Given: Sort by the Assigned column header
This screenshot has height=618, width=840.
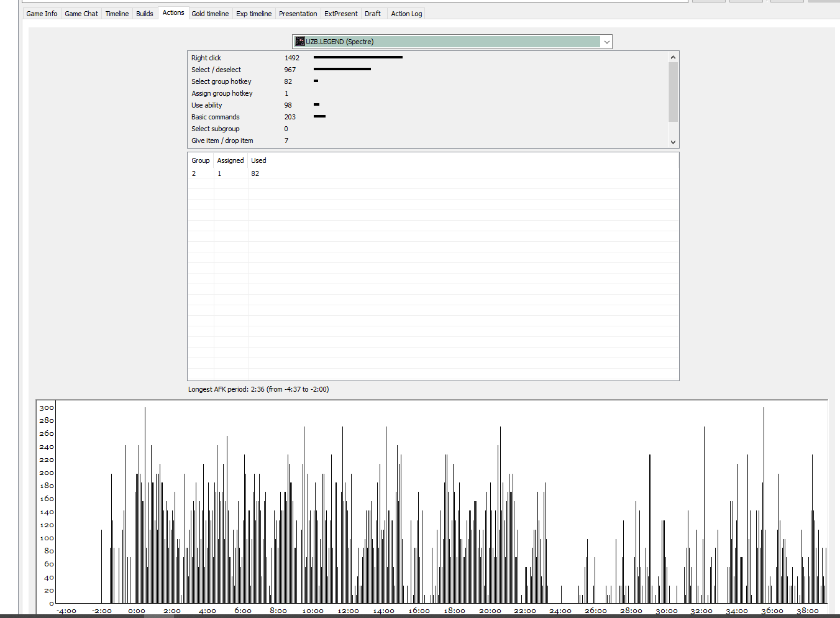Looking at the screenshot, I should [231, 160].
